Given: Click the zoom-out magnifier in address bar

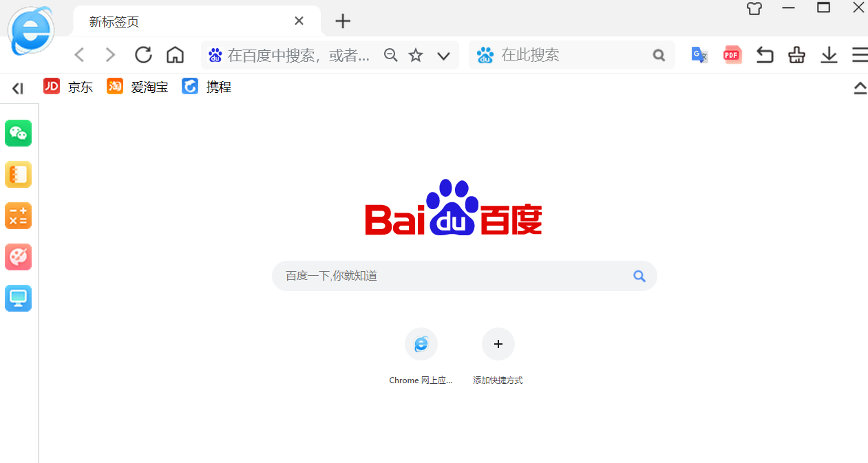Looking at the screenshot, I should [391, 55].
